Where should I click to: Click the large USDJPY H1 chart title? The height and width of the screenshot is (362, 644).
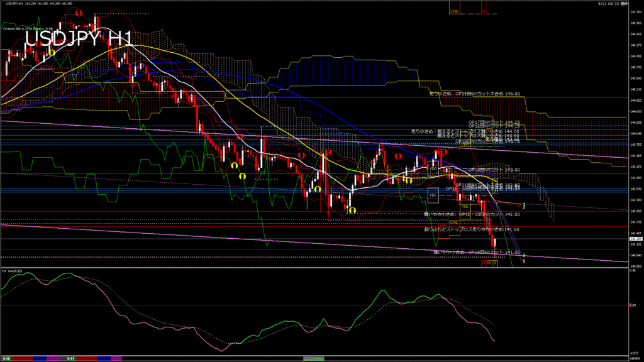(x=79, y=39)
